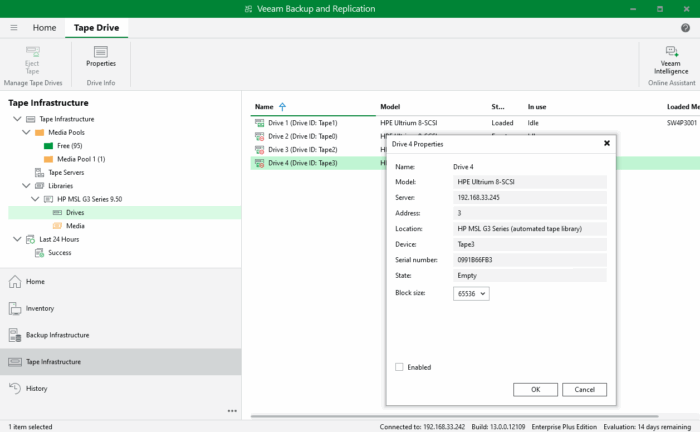Select the Media Pool 1 folder icon
This screenshot has height=432, width=700.
click(x=48, y=159)
